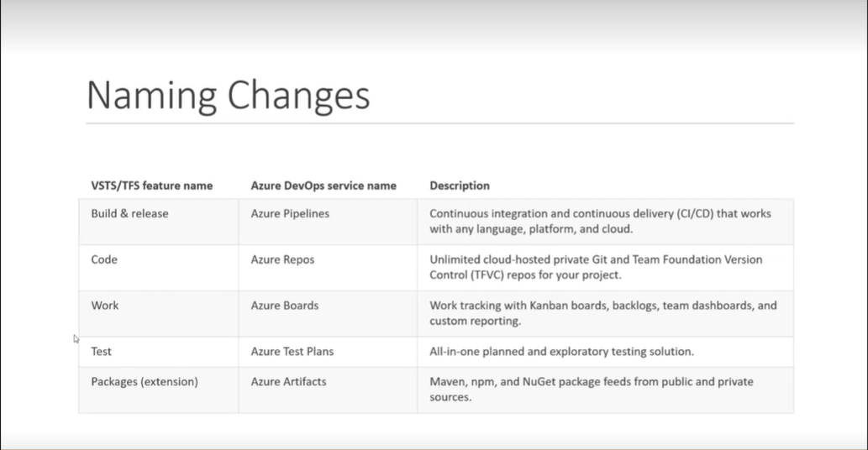This screenshot has width=868, height=450.
Task: Click the "Azure Repos" cell
Action: point(282,259)
